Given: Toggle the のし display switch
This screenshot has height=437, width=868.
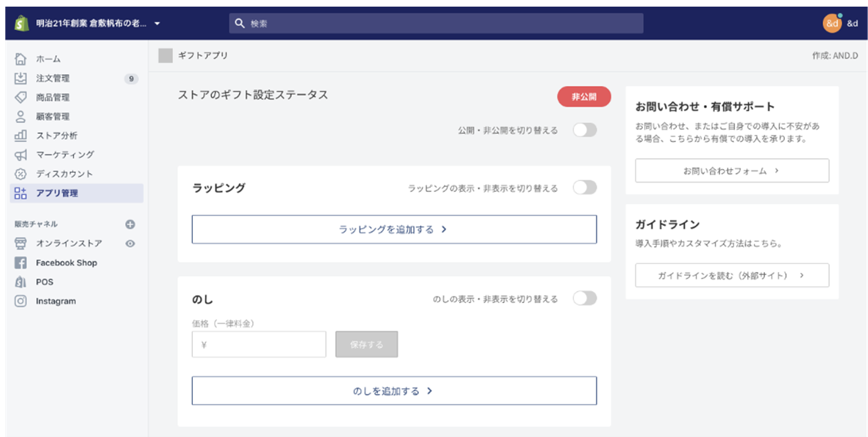Looking at the screenshot, I should [585, 299].
